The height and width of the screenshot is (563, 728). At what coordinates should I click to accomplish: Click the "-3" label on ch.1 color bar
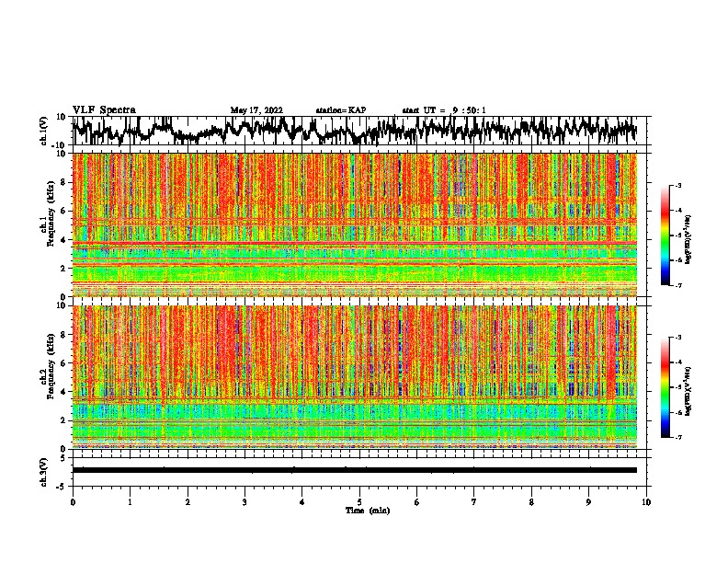(x=678, y=186)
